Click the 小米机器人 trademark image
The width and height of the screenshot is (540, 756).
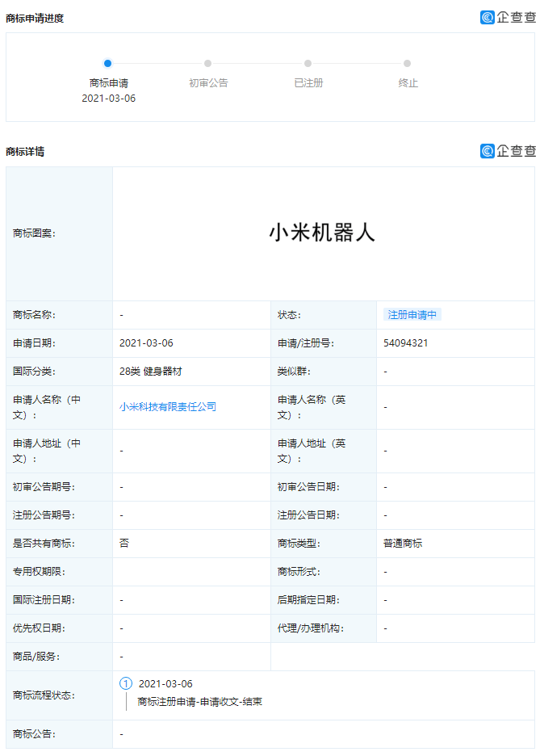pos(322,233)
